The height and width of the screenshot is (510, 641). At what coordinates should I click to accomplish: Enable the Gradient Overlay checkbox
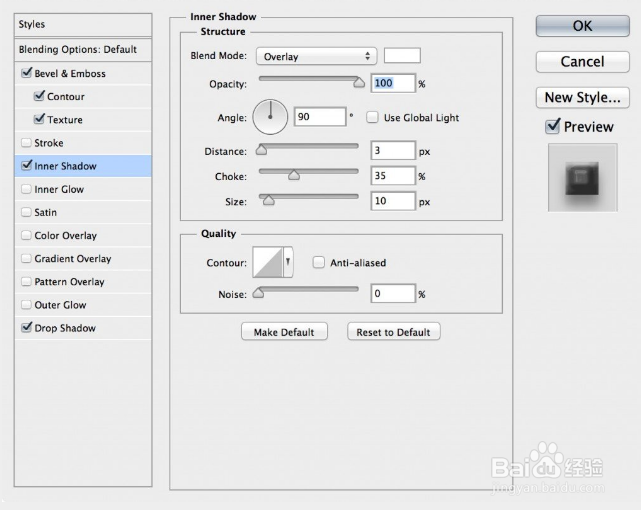pos(26,258)
